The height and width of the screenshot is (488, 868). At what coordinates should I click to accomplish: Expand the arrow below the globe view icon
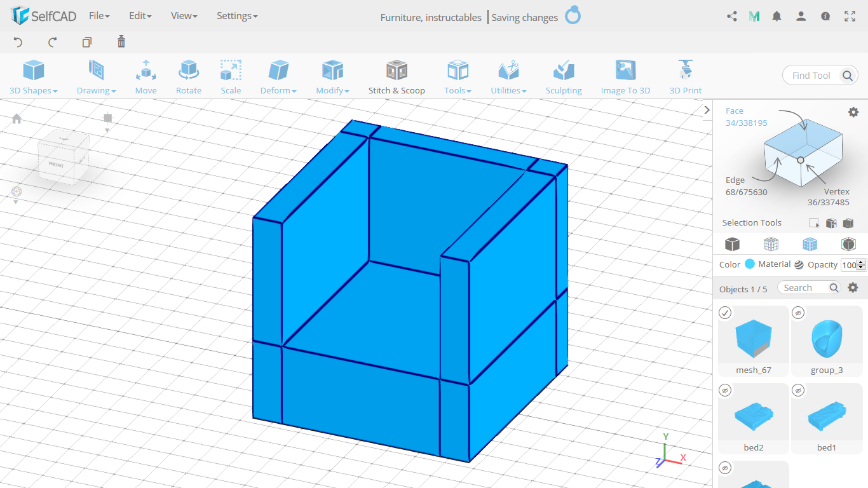point(17,202)
